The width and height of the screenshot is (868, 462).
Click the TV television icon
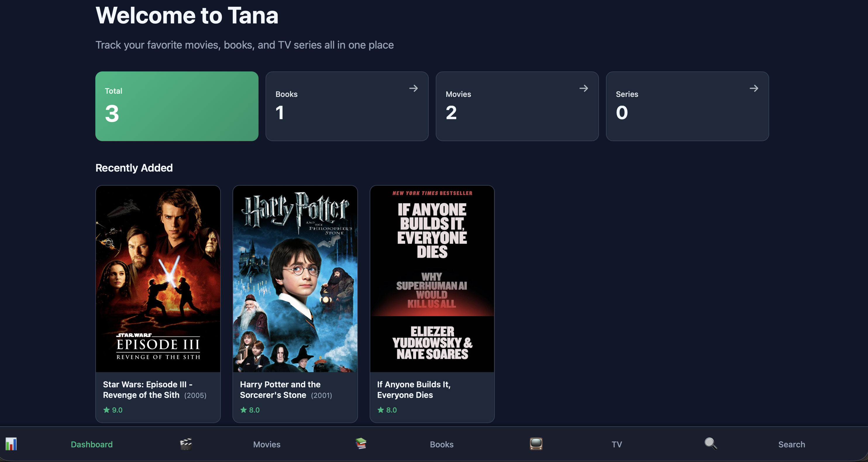point(536,444)
